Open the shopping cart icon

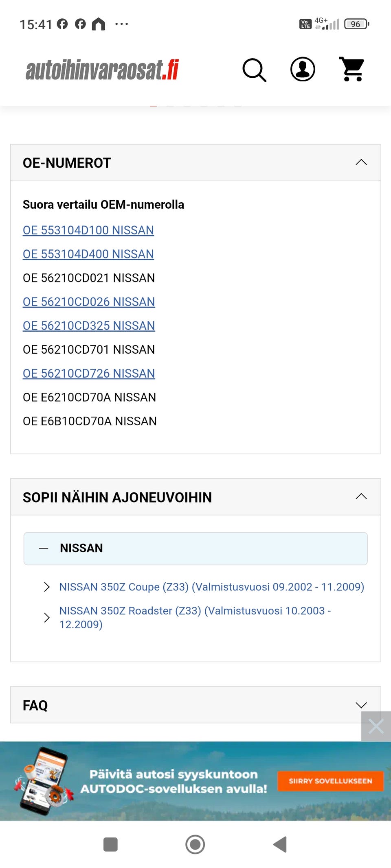352,69
